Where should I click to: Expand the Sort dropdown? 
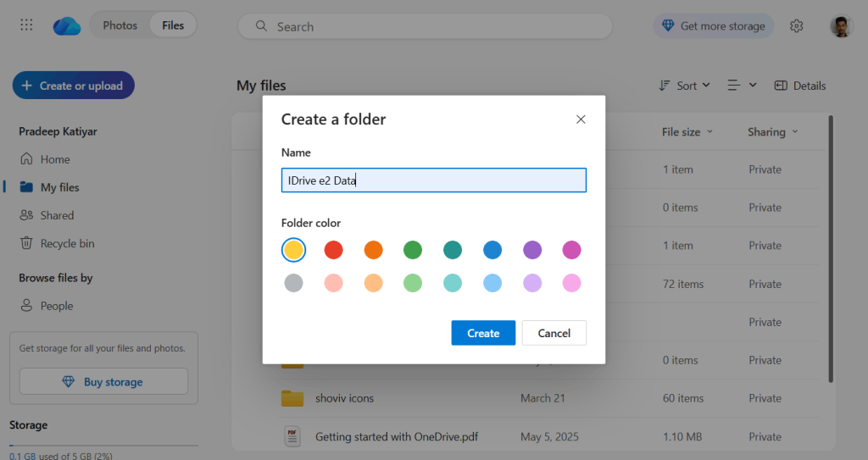(685, 86)
